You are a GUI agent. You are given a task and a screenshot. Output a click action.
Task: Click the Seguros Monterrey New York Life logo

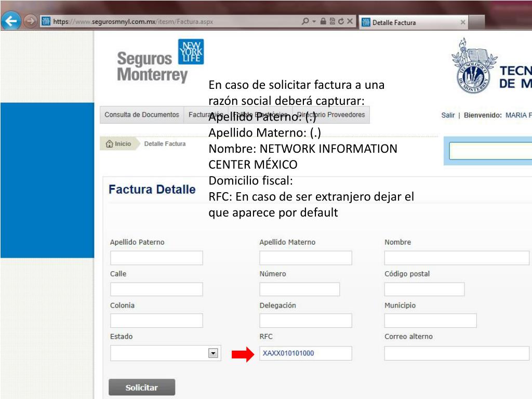(x=161, y=61)
